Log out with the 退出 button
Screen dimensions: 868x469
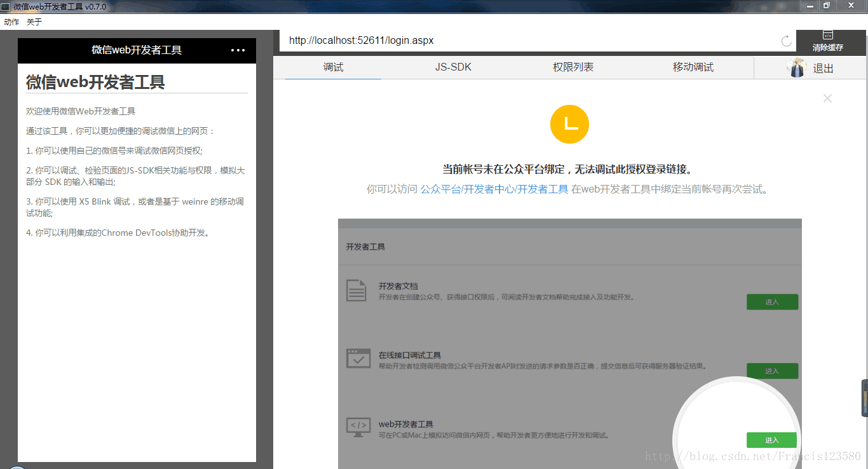[824, 69]
